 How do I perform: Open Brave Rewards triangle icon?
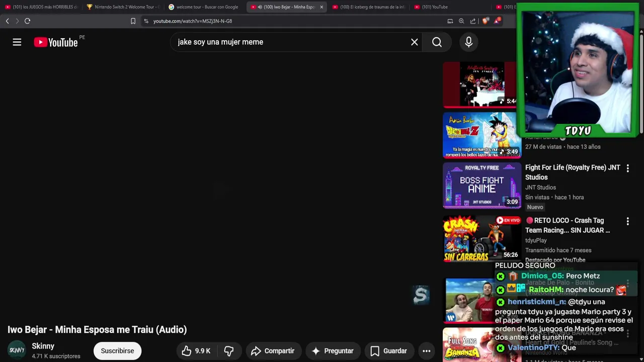[x=497, y=21]
